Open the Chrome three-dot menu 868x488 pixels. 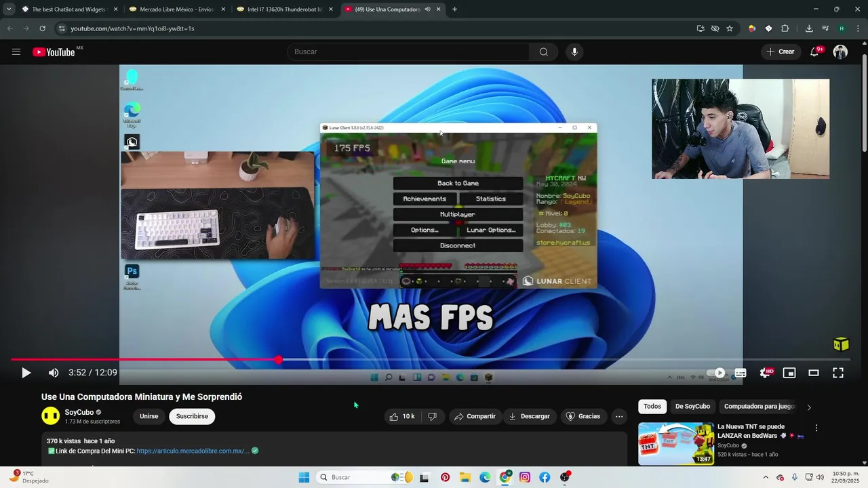(x=857, y=28)
